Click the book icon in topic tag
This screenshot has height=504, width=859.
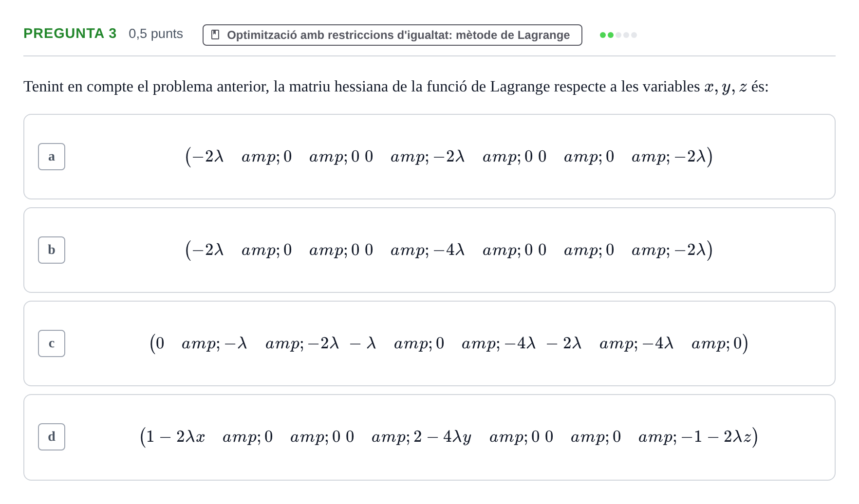click(215, 35)
